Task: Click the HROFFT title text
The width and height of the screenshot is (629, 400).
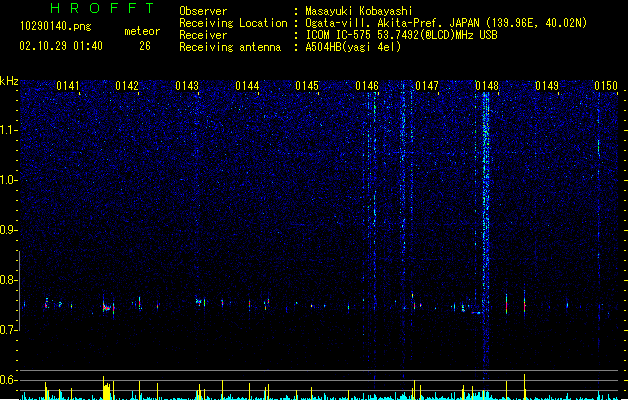Action: pos(102,8)
